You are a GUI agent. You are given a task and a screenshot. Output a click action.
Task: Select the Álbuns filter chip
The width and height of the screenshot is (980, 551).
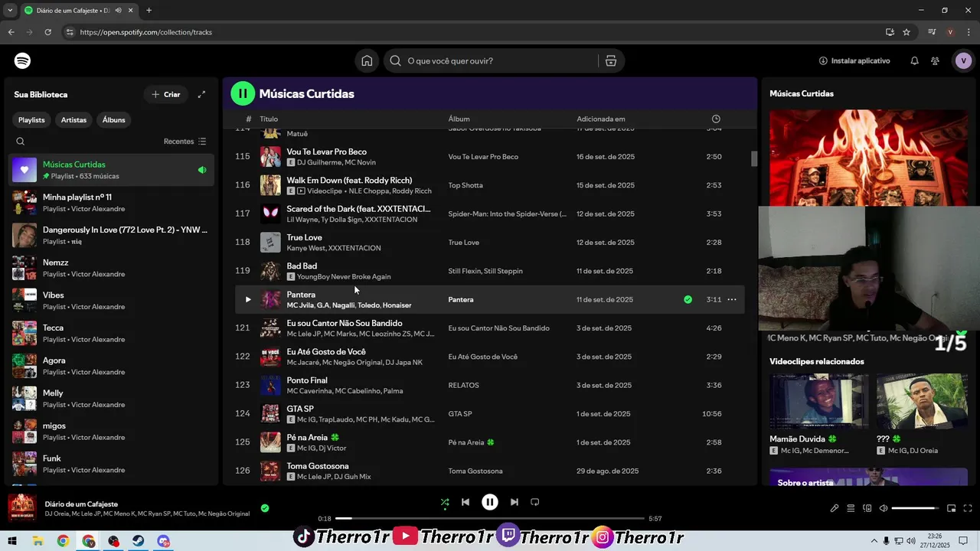pyautogui.click(x=113, y=120)
